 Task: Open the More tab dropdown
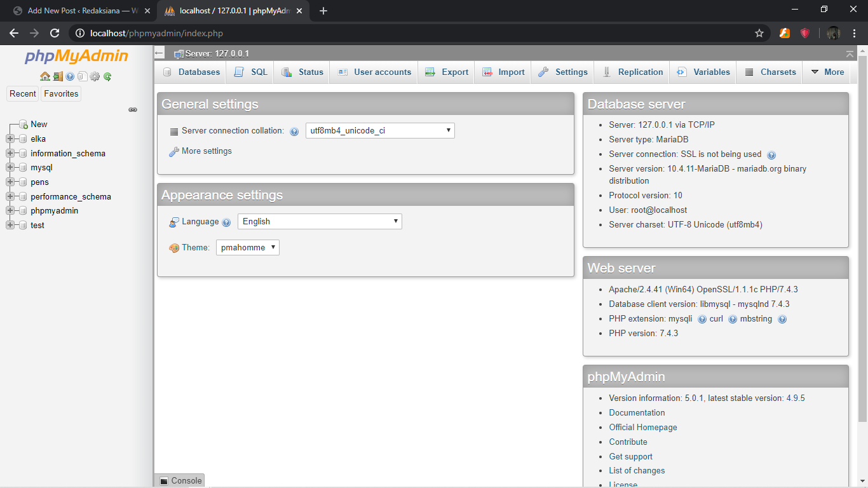click(828, 72)
